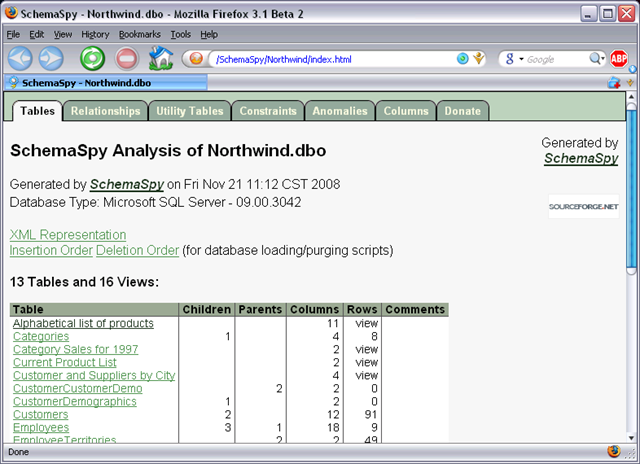Bookmark page with the star icon
This screenshot has height=464, width=640.
point(478,59)
